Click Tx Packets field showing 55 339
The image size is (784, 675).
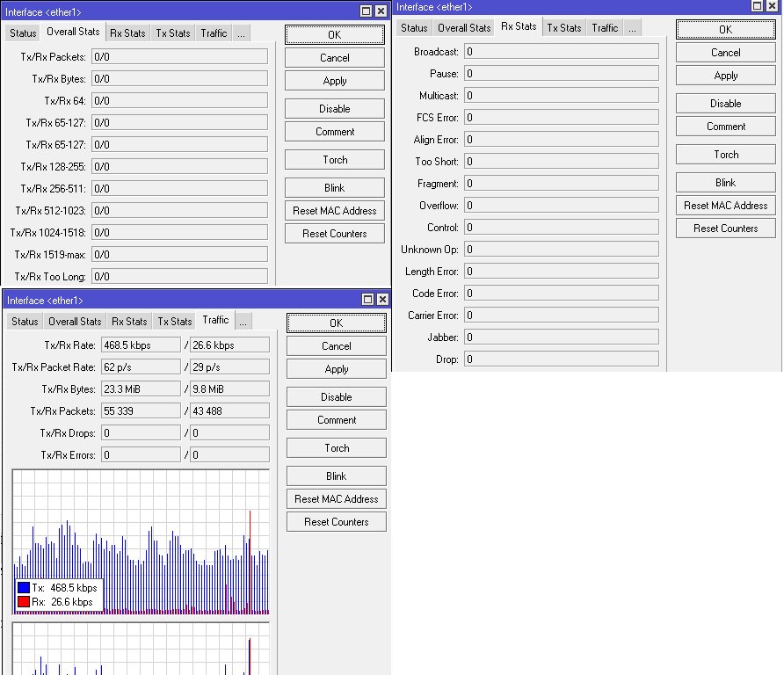pos(141,411)
